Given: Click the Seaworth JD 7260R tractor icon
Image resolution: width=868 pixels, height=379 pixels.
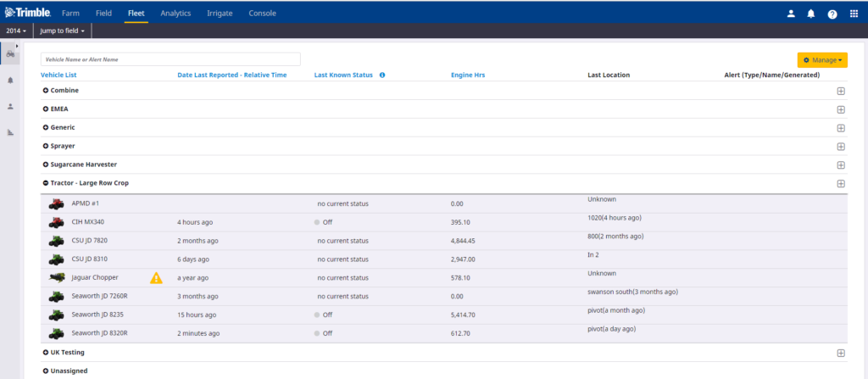Looking at the screenshot, I should 56,297.
